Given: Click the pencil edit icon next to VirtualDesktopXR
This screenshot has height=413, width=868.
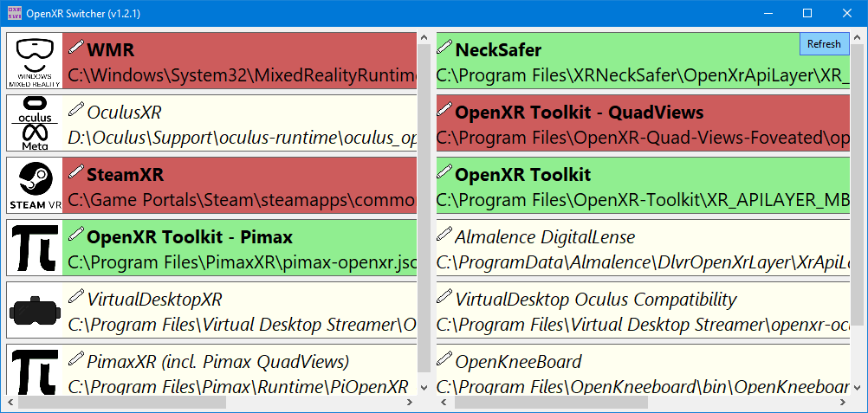Looking at the screenshot, I should tap(75, 295).
